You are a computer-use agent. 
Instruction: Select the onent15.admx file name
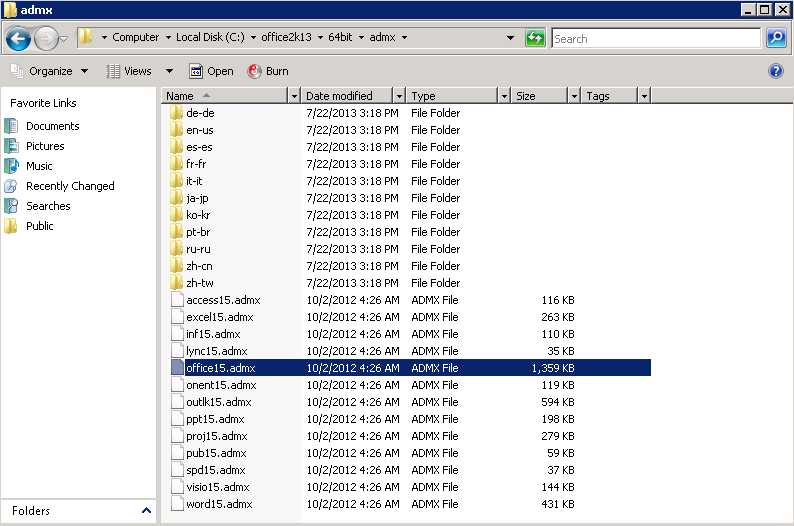[221, 385]
